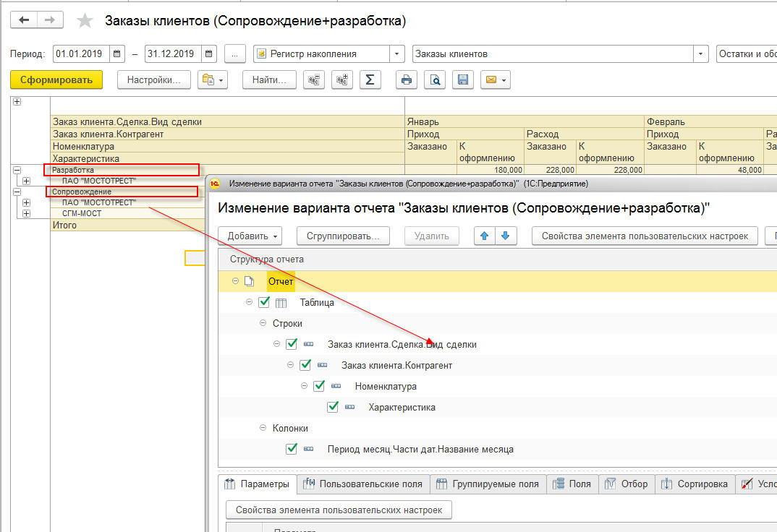This screenshot has height=532, width=777.
Task: Open calendar for end date 31.12.2019
Action: tap(208, 53)
